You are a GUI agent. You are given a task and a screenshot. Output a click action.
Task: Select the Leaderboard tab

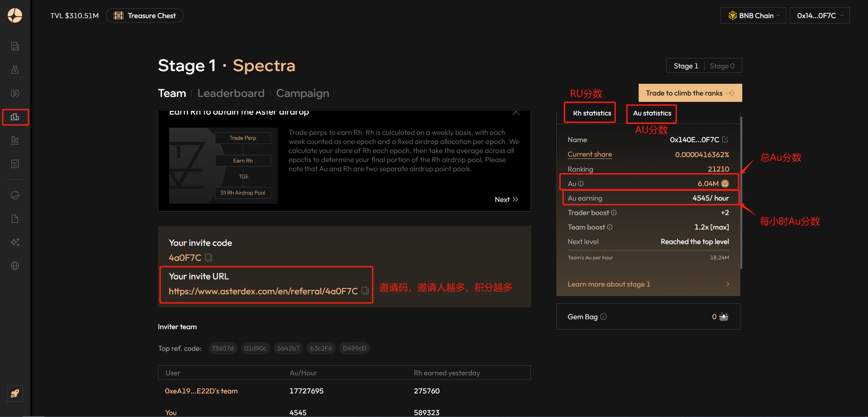[x=231, y=93]
